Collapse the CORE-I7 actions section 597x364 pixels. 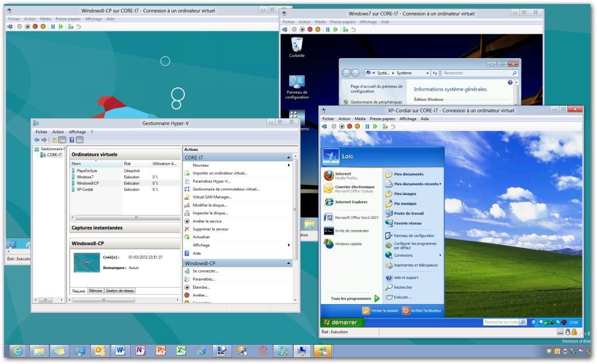(x=289, y=157)
